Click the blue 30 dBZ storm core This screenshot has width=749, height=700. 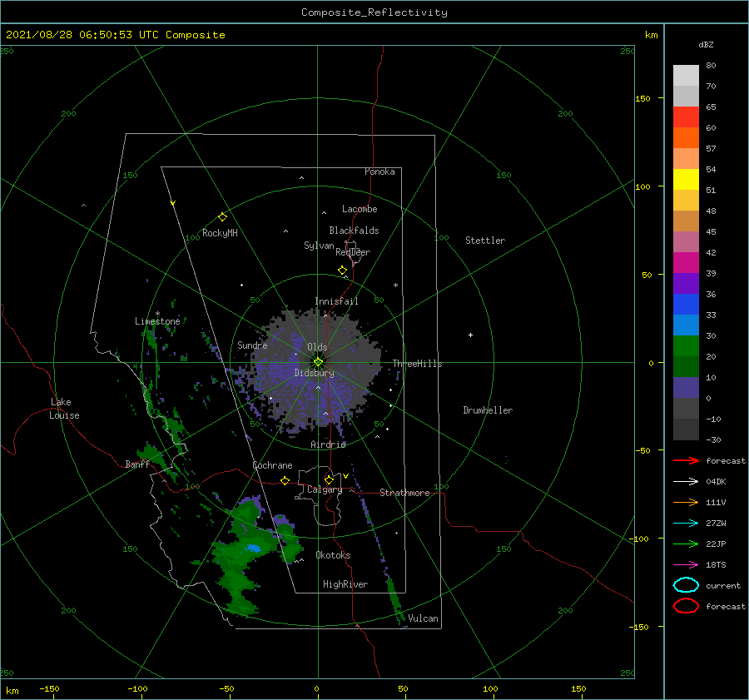point(253,548)
